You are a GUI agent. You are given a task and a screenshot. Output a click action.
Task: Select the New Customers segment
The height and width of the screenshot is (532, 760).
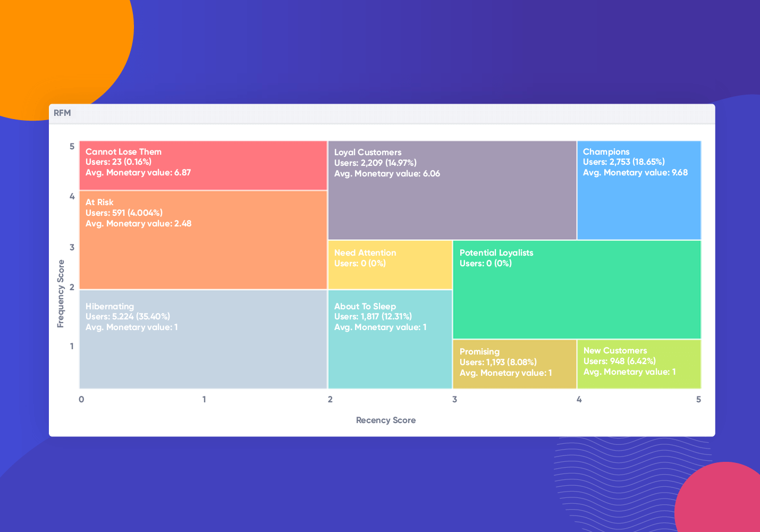639,364
